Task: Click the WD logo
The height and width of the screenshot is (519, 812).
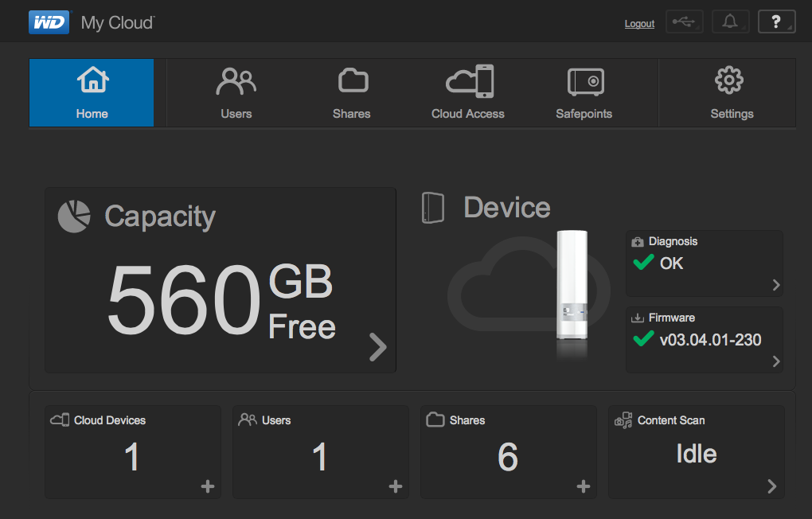Action: (49, 22)
